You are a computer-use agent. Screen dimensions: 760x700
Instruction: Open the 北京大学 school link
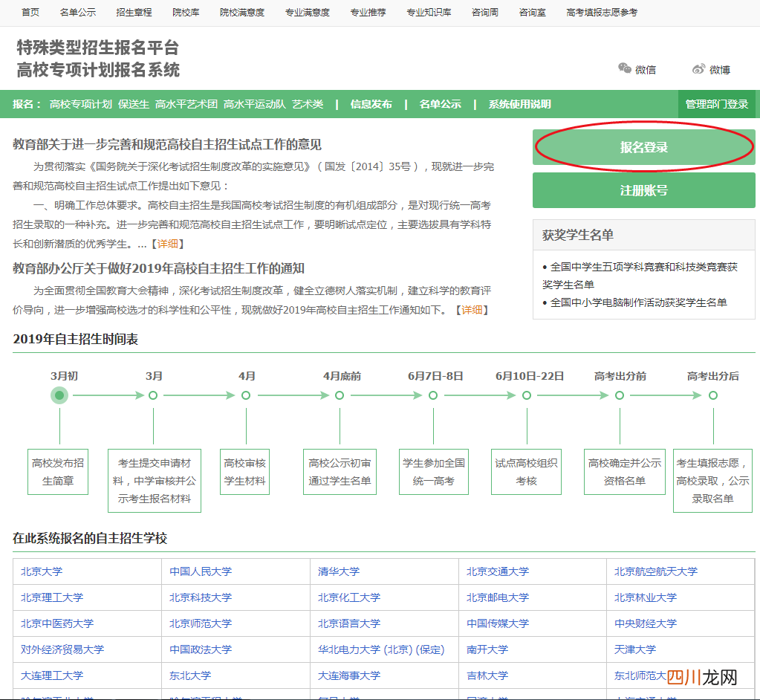coord(42,571)
